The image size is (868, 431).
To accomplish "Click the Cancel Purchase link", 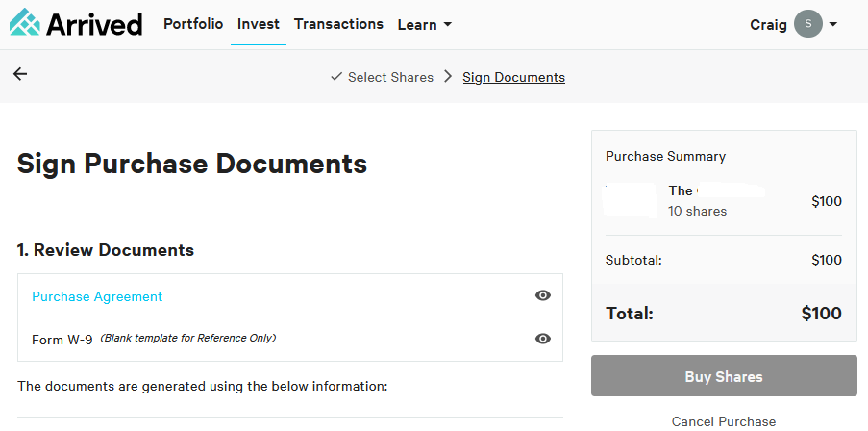I will click(723, 420).
